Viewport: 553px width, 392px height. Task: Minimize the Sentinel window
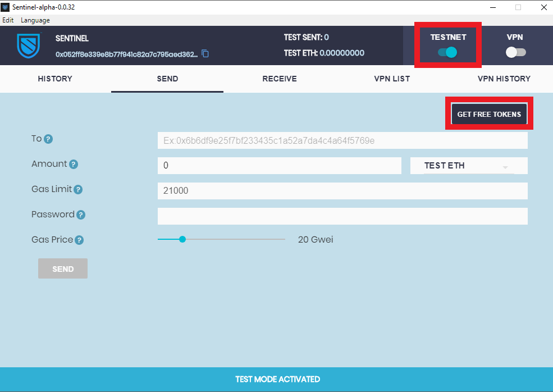tap(493, 7)
